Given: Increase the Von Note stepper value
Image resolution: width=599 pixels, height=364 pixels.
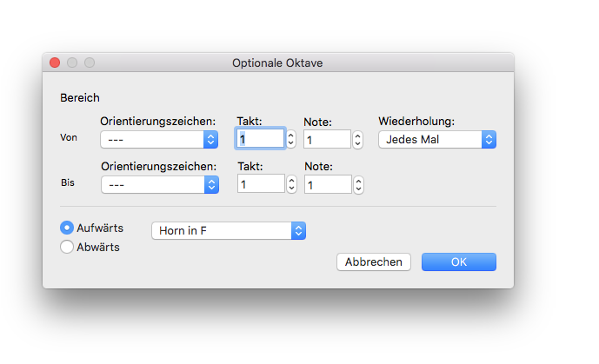Looking at the screenshot, I should (357, 136).
